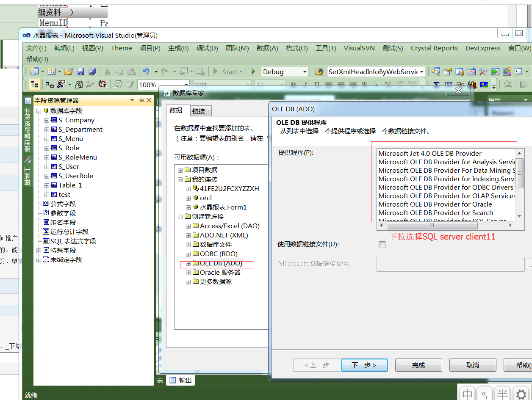
Task: Click the Add New Item toolbar icon
Action: 51,72
